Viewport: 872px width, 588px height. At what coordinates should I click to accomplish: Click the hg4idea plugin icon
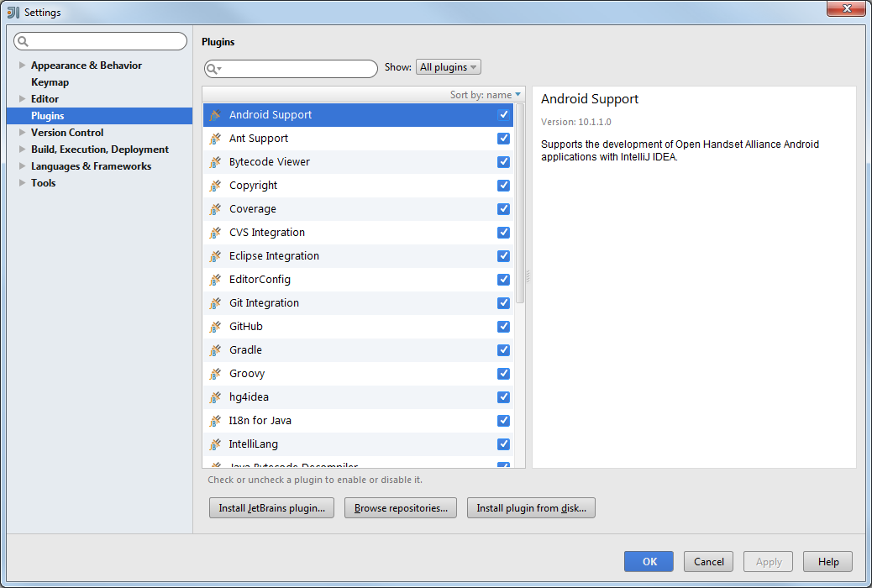click(215, 397)
